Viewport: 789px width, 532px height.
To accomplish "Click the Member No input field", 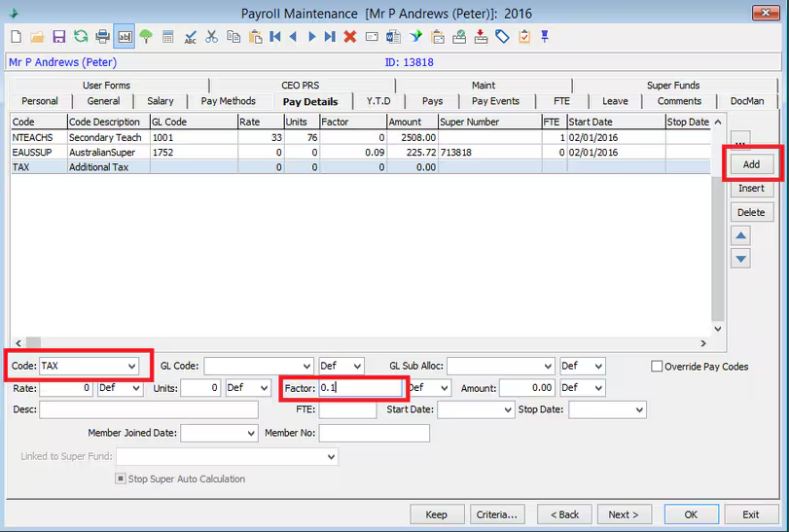I will (x=375, y=433).
